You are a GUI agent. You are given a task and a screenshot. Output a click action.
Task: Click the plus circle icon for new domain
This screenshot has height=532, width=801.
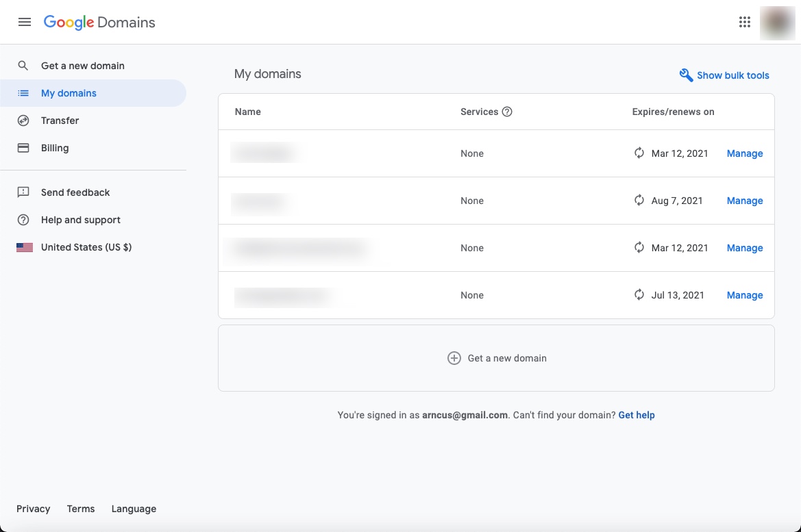click(x=454, y=358)
